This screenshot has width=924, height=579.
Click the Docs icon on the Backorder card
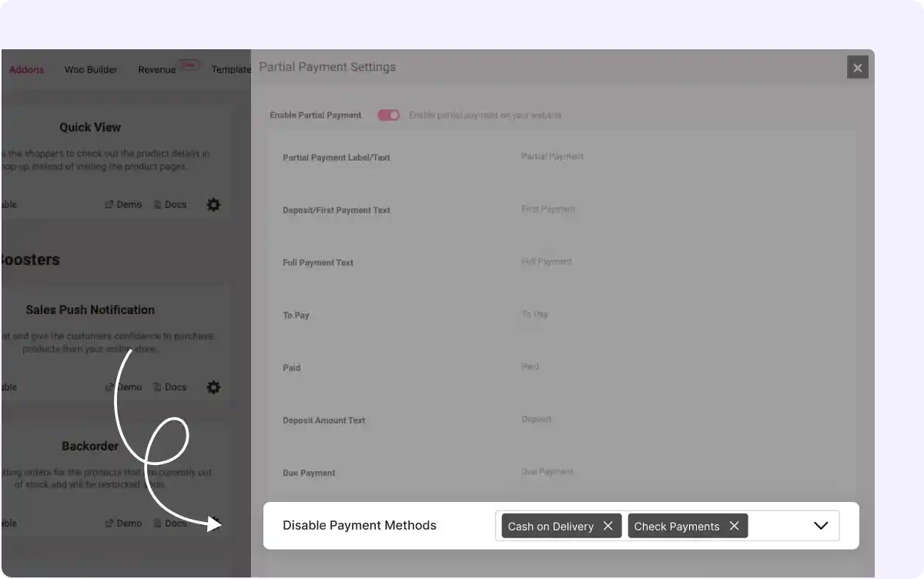170,523
